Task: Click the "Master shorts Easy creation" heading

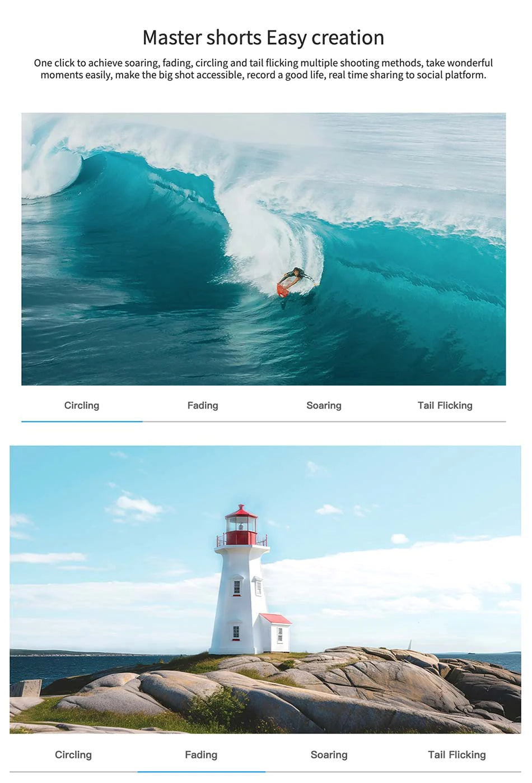Action: pos(263,38)
